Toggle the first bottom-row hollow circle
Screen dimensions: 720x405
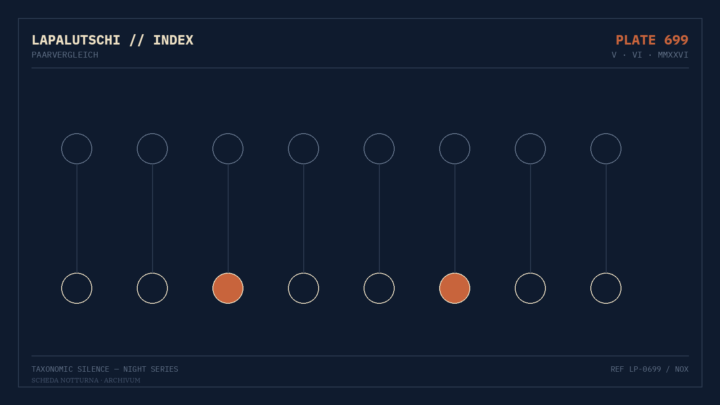click(77, 288)
